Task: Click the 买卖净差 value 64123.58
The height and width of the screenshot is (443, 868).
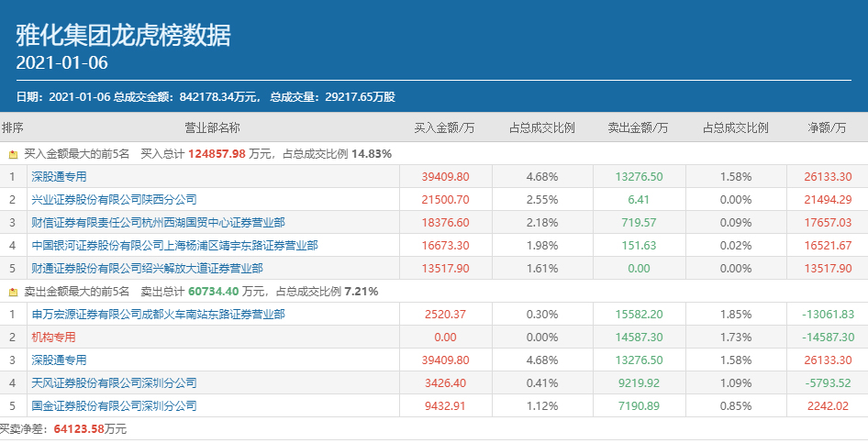Action: (x=80, y=428)
